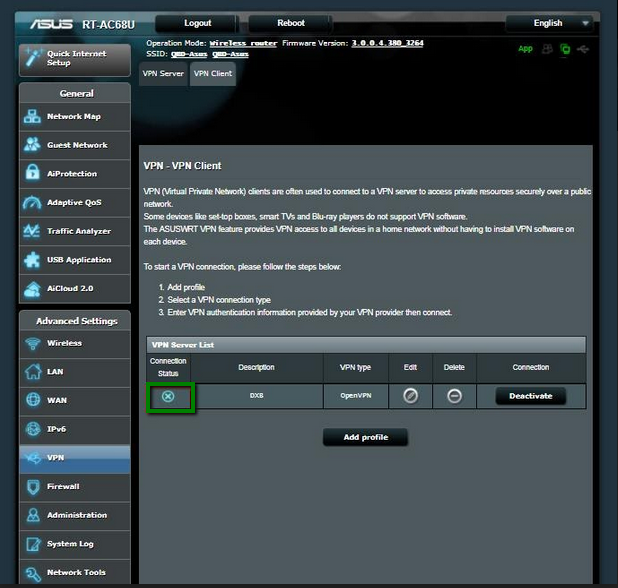Viewport: 618px width, 588px height.
Task: Open Adaptive QoS menu item
Action: tap(75, 203)
